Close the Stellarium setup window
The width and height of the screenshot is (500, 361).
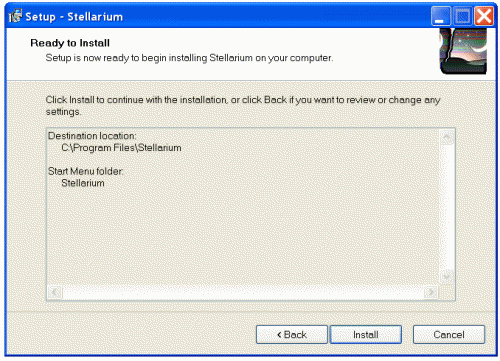click(x=484, y=16)
